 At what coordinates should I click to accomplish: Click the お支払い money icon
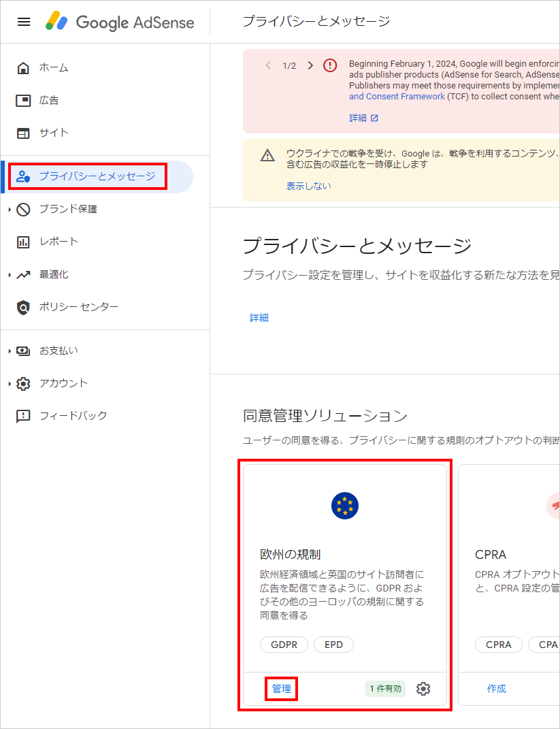click(23, 351)
